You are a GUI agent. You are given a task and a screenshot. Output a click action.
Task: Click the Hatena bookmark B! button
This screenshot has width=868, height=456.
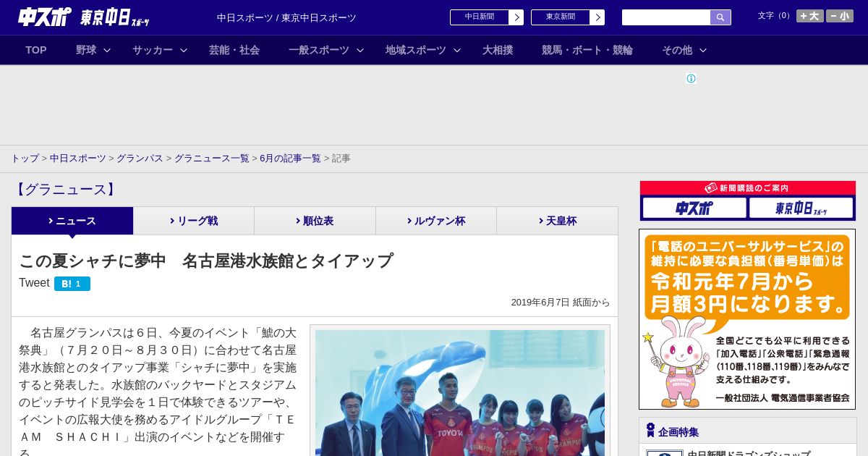pyautogui.click(x=72, y=284)
